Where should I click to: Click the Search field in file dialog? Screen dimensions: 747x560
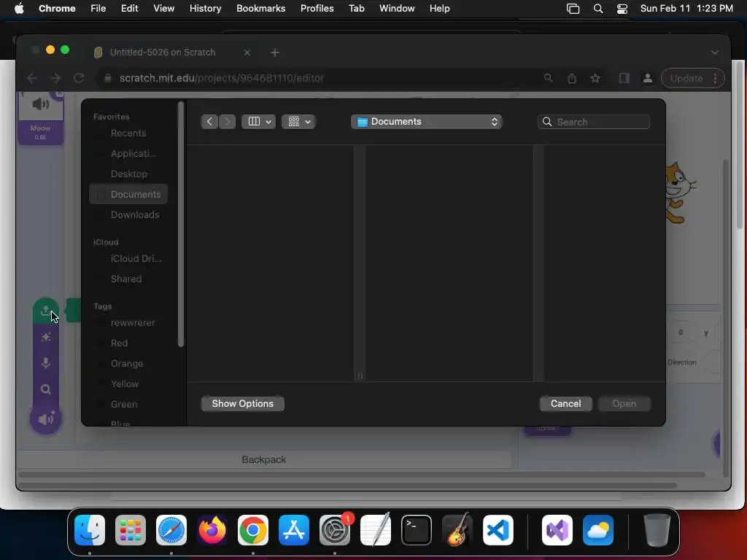point(594,122)
